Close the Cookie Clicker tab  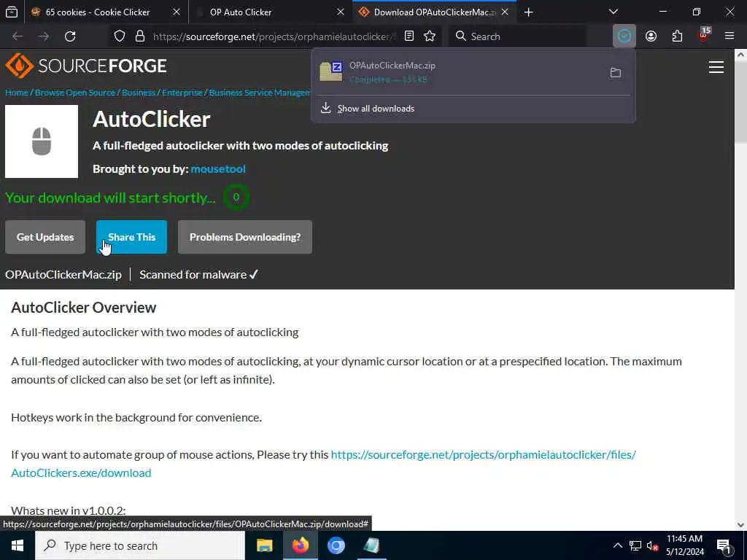(177, 12)
